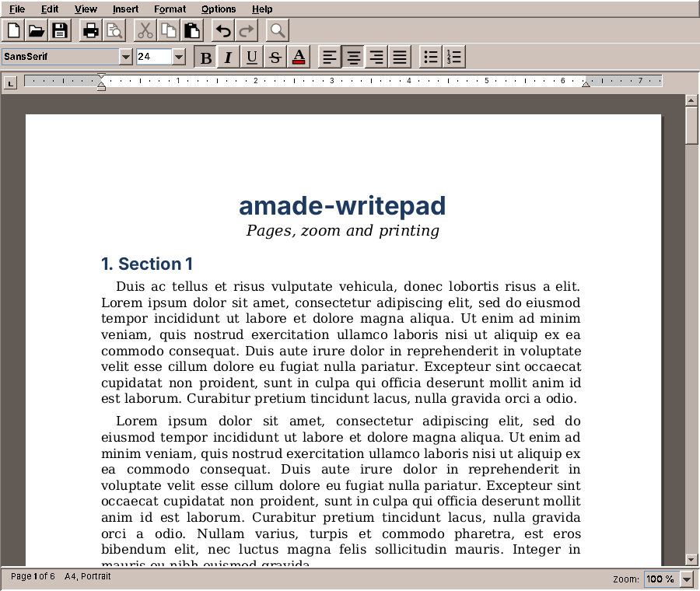Align text left

coord(330,57)
